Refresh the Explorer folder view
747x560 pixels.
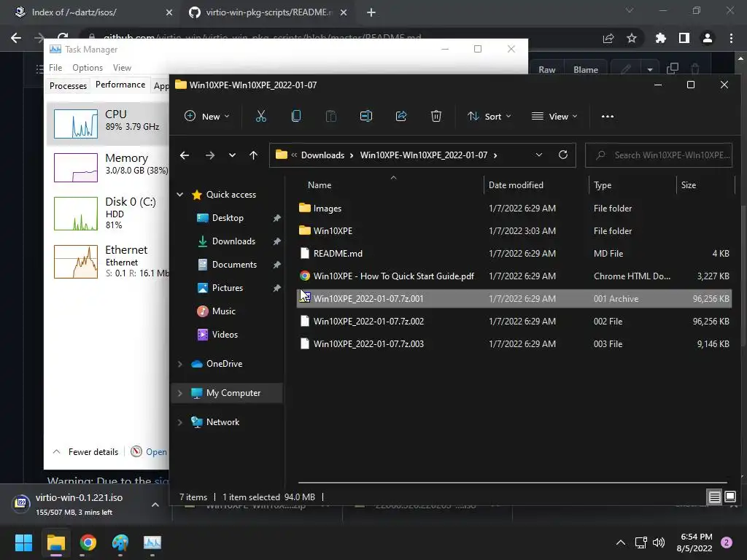[x=563, y=155]
